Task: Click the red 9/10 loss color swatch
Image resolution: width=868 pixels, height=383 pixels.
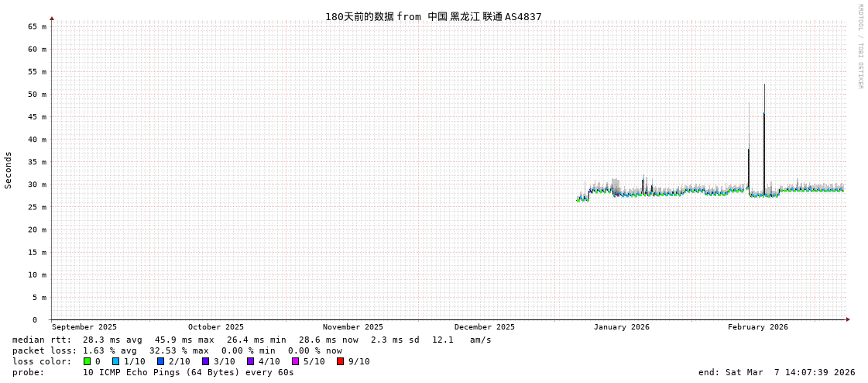Action: (x=340, y=361)
